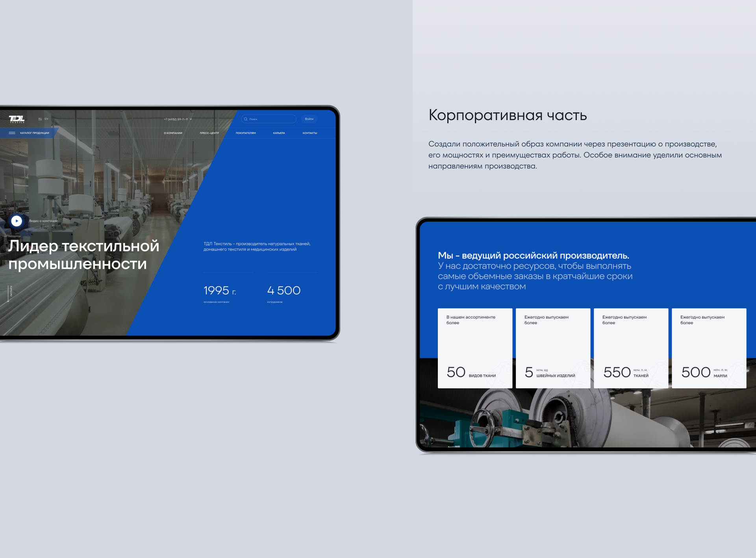Play the company video
Image resolution: width=756 pixels, height=558 pixels.
point(17,221)
